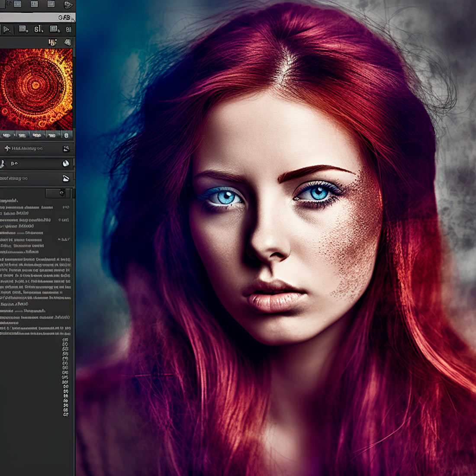Select the first tab under the mandala preview
This screenshot has width=476, height=476.
7,135
